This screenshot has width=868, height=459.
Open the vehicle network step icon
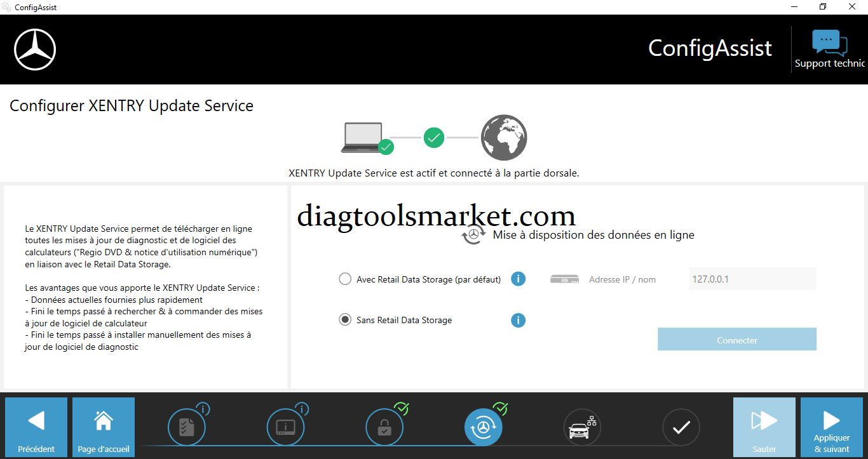tap(582, 427)
